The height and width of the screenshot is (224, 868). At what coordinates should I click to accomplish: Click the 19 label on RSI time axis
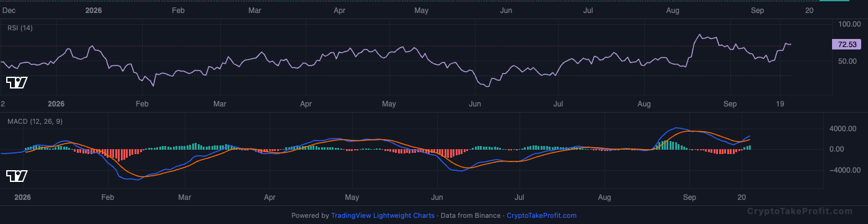(x=780, y=104)
